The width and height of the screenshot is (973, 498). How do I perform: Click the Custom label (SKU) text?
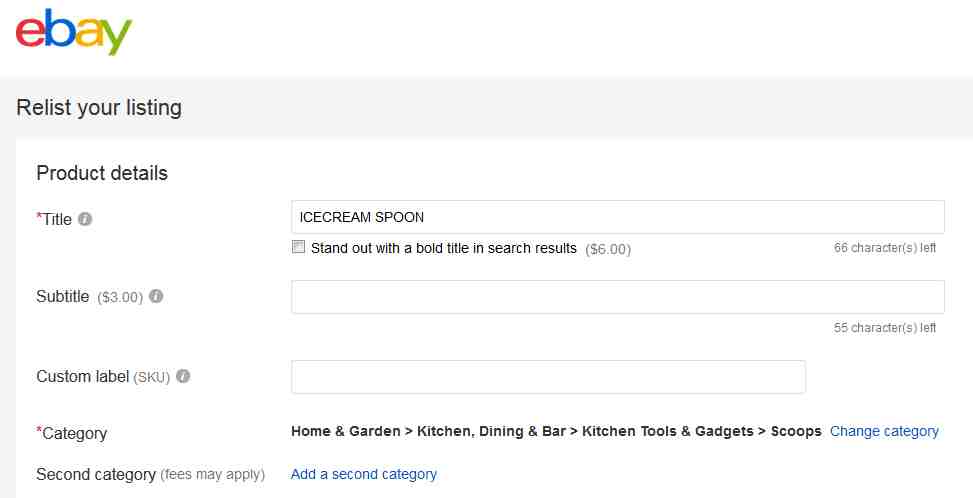tap(103, 376)
